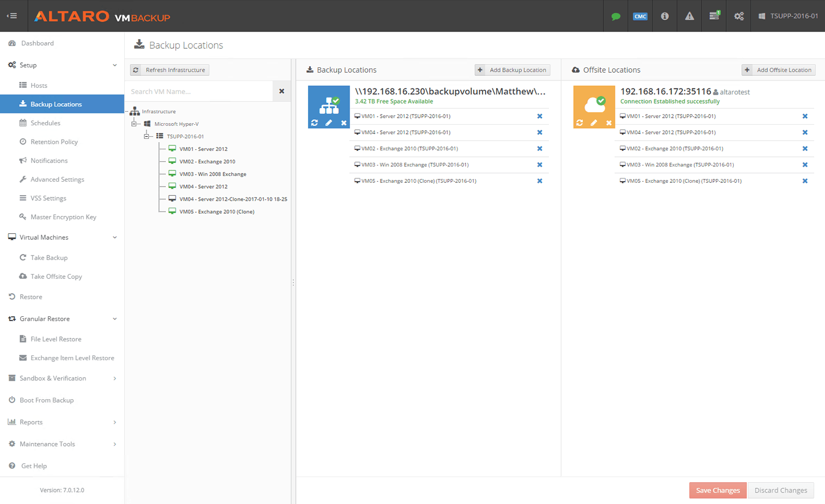Viewport: 825px width, 504px height.
Task: Click Discard Changes button
Action: point(780,490)
